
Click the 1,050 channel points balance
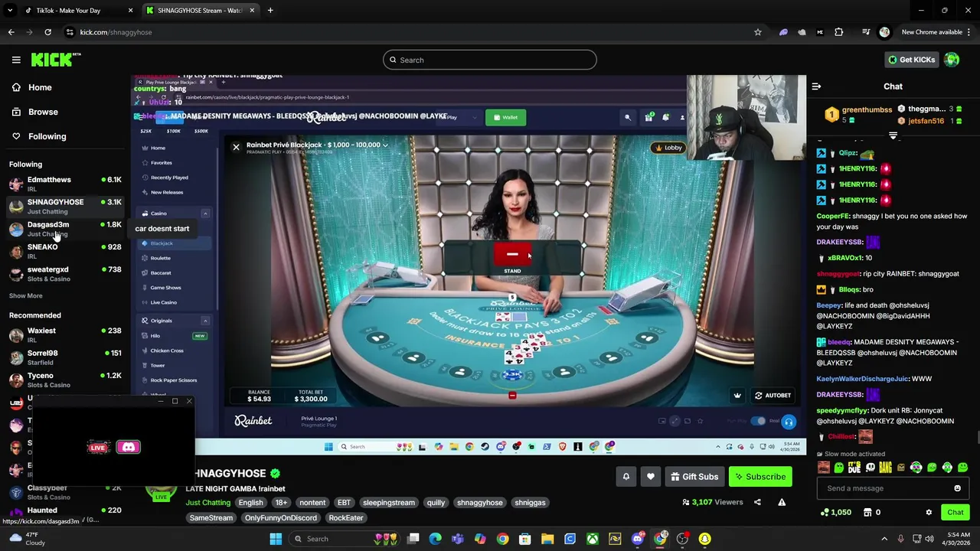pos(835,512)
